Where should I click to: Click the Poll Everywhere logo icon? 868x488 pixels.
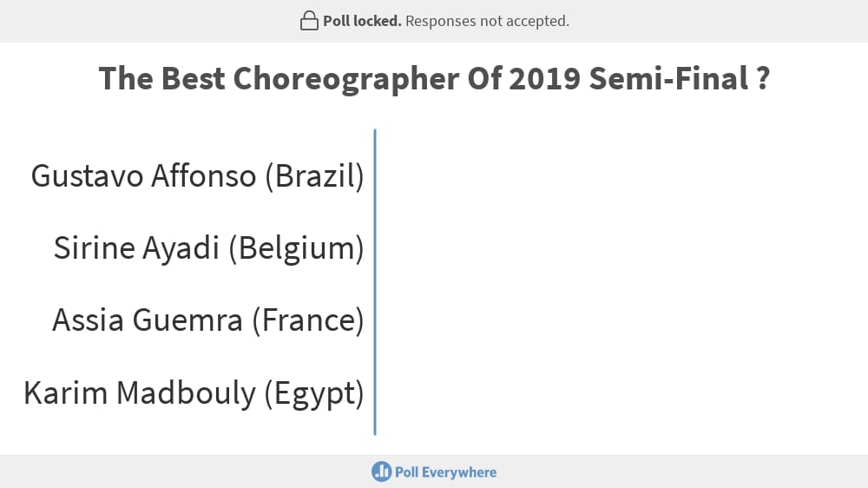pos(381,472)
